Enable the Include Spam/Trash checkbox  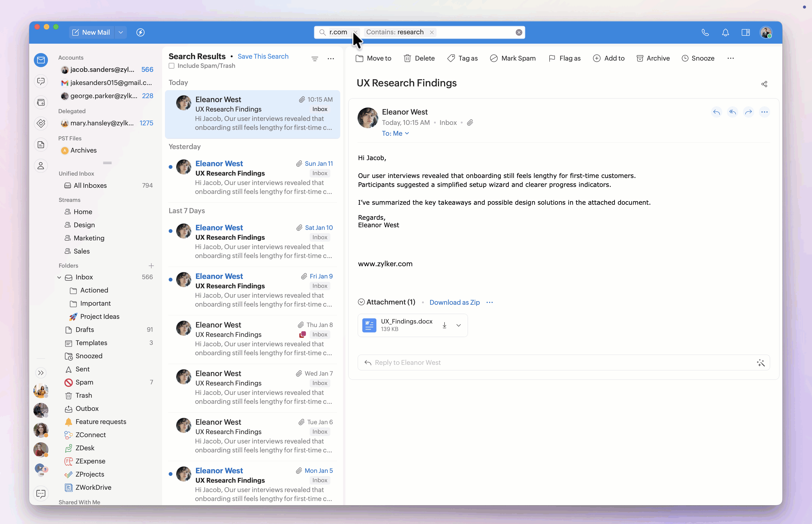(172, 66)
